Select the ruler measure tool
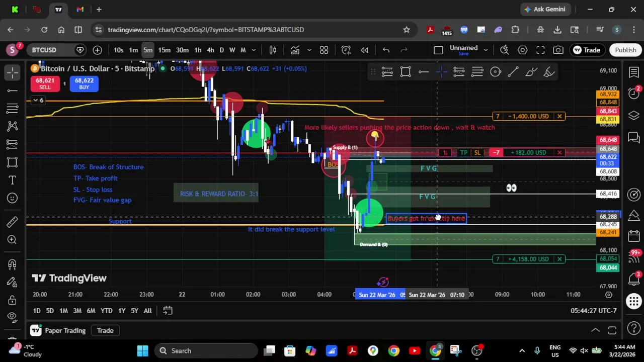The height and width of the screenshot is (362, 644). (x=13, y=222)
